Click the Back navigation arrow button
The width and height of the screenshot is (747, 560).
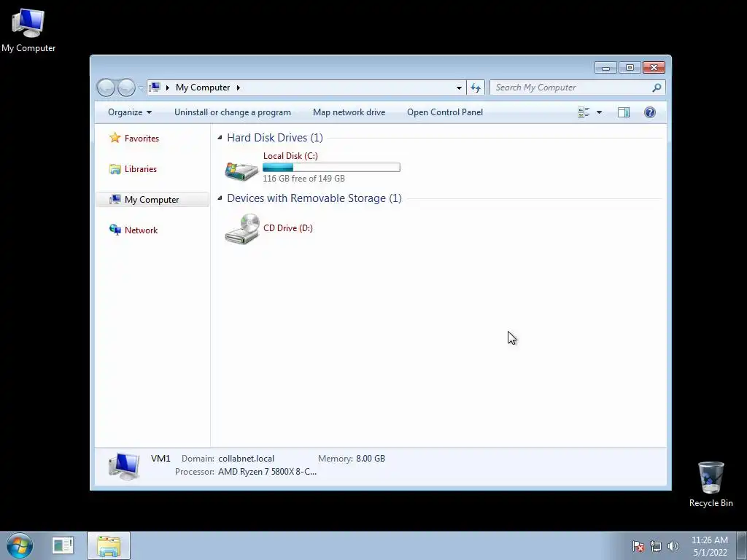pyautogui.click(x=106, y=87)
